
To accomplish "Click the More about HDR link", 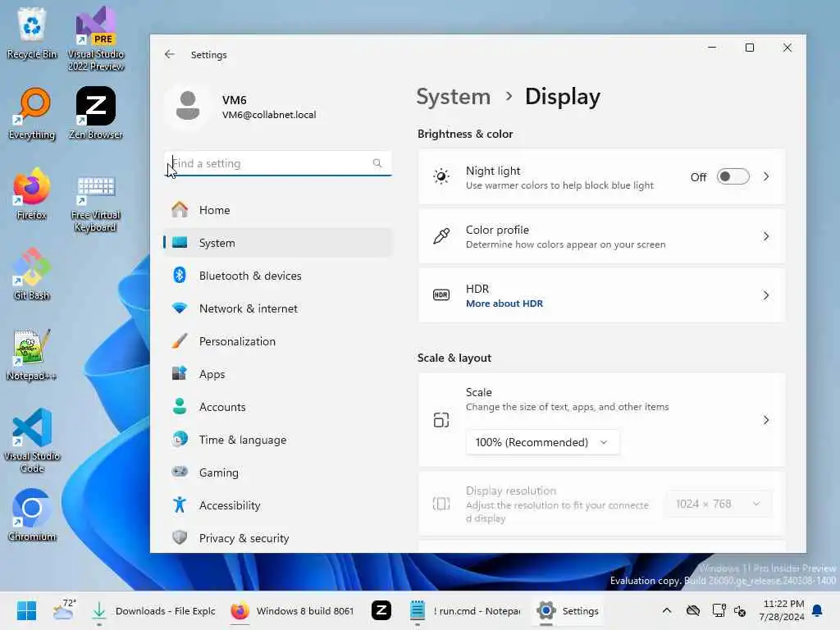I will click(504, 304).
